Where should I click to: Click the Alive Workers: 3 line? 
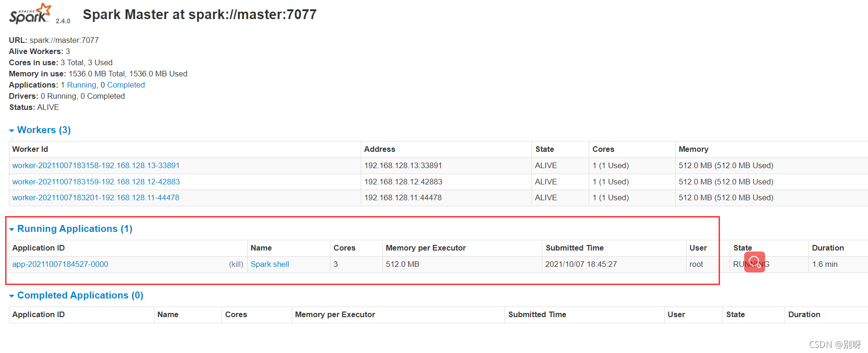click(40, 51)
